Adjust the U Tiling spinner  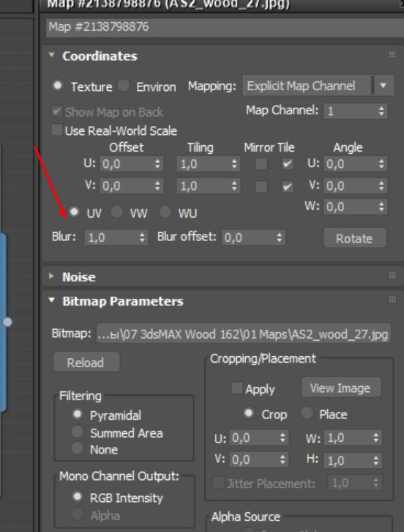tap(234, 164)
